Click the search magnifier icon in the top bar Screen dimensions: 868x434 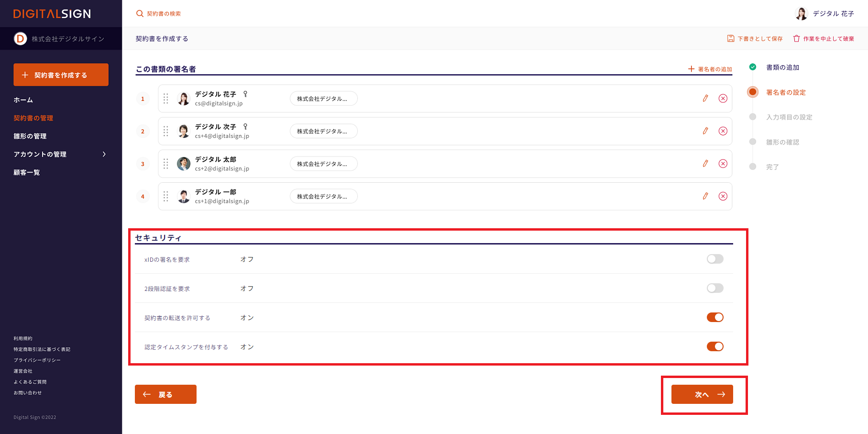pos(140,14)
